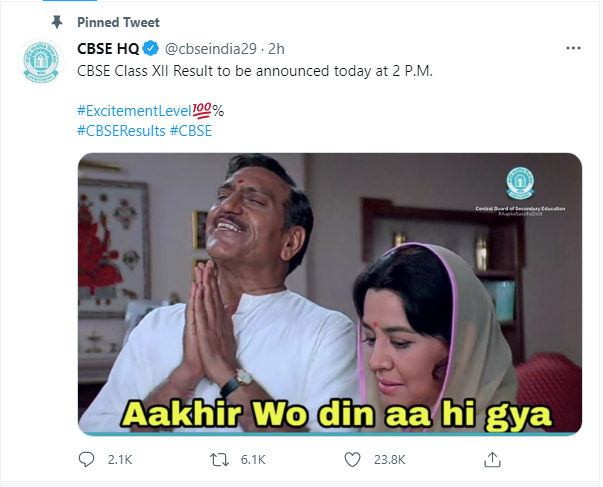
Task: Open the @cbseindia29 handle link
Action: pos(211,49)
